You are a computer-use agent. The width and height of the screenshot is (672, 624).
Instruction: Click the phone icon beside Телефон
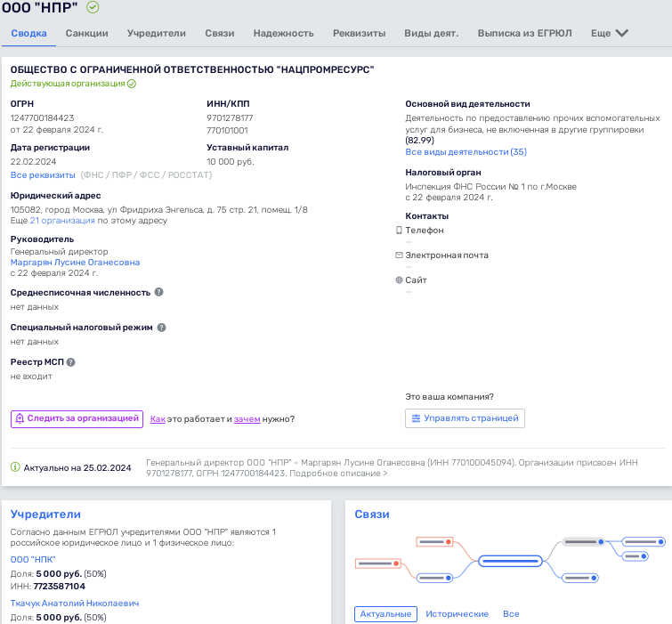(x=399, y=231)
